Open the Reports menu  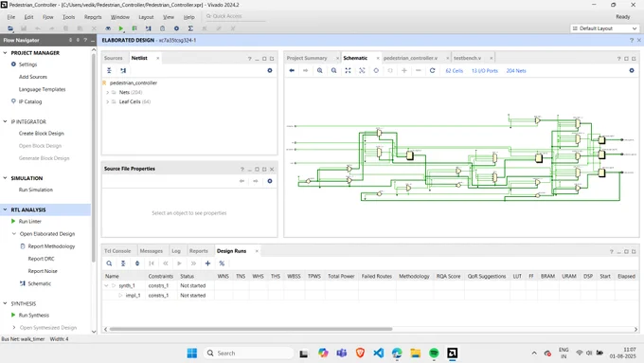pyautogui.click(x=93, y=17)
